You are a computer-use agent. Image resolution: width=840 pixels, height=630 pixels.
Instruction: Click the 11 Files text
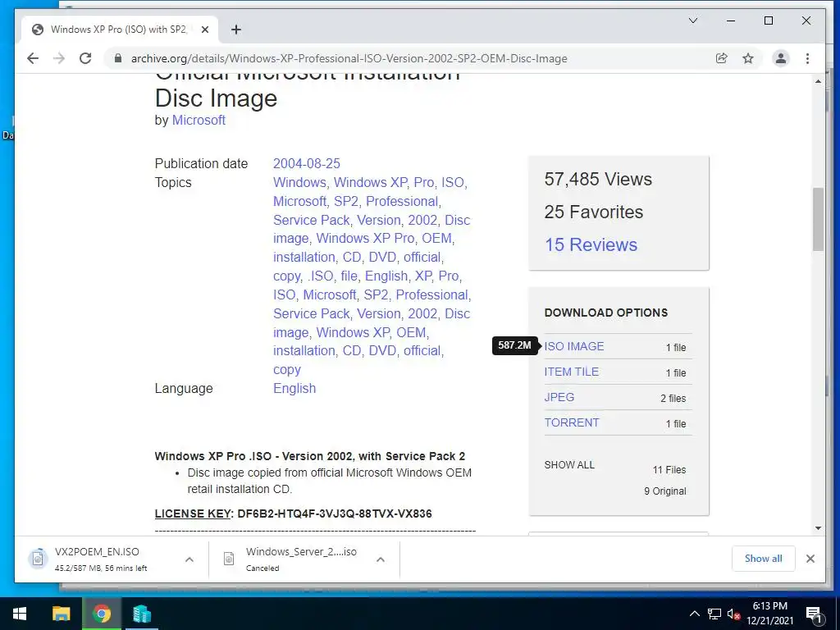click(669, 470)
